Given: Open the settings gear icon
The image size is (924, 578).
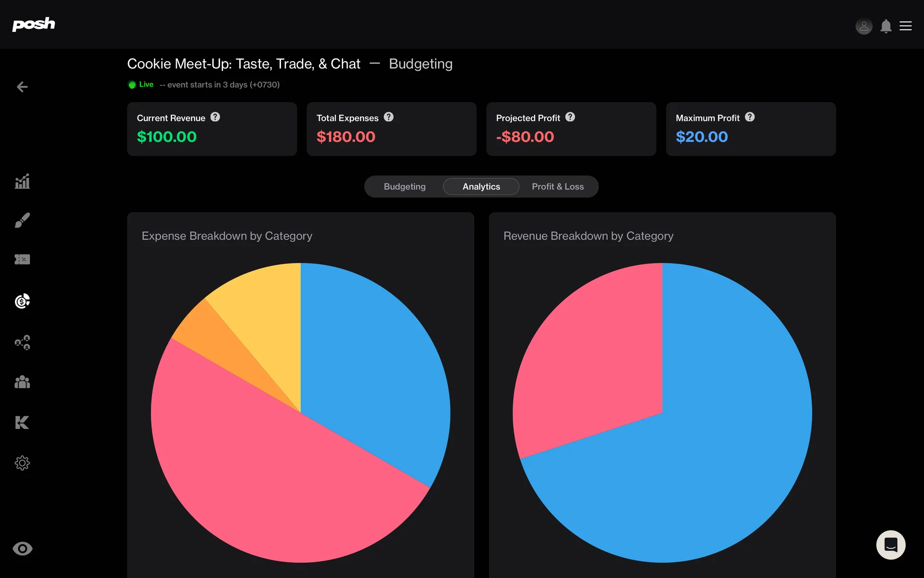Looking at the screenshot, I should tap(22, 463).
